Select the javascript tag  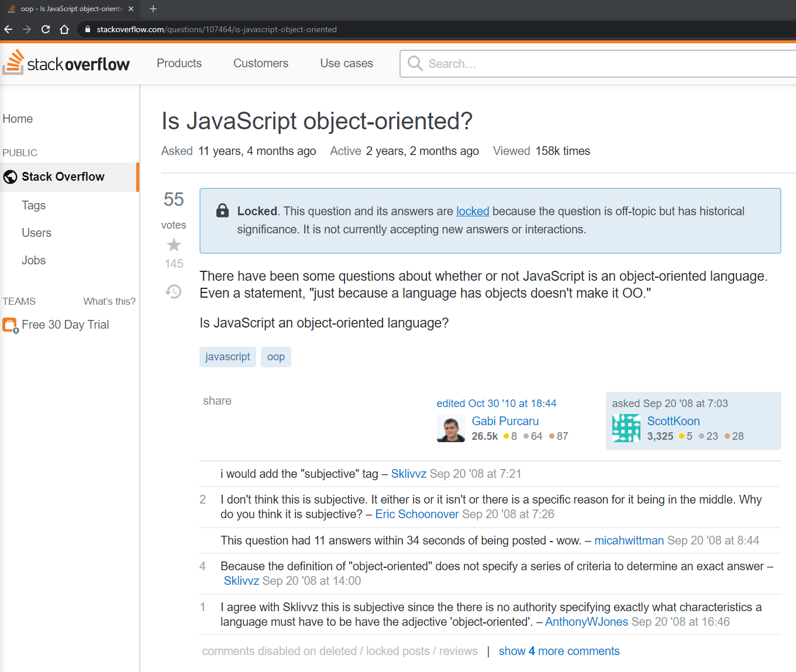tap(228, 357)
